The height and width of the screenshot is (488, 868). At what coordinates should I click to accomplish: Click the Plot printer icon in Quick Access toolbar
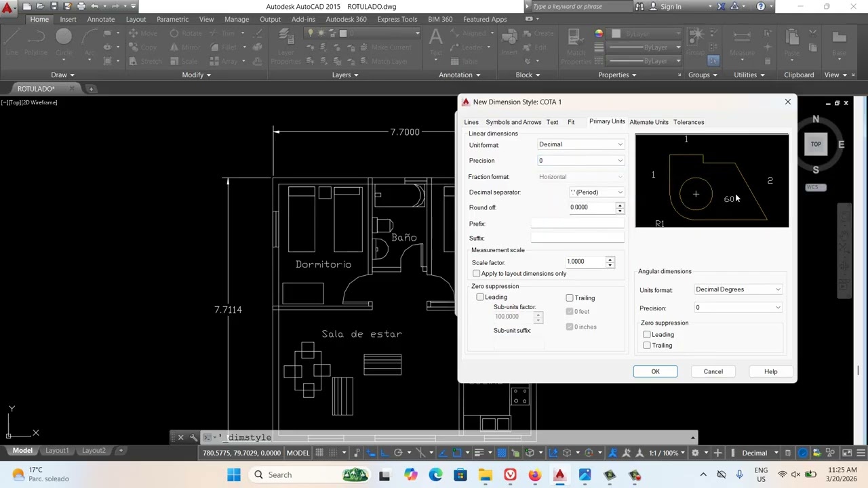(x=81, y=6)
